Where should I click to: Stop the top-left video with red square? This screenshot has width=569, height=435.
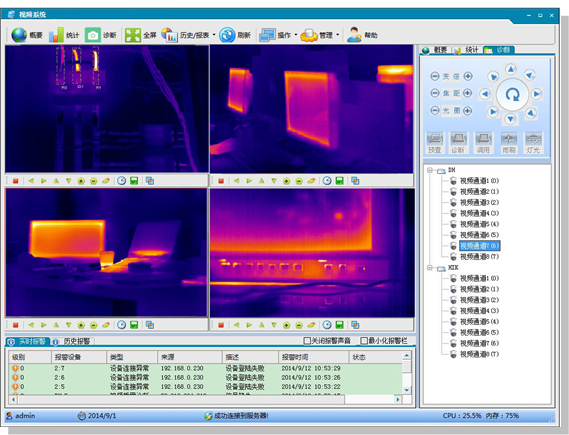coord(16,181)
